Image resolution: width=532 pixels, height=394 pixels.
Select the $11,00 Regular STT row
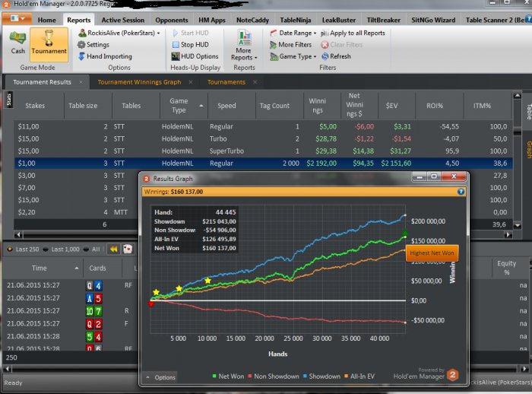(x=263, y=126)
